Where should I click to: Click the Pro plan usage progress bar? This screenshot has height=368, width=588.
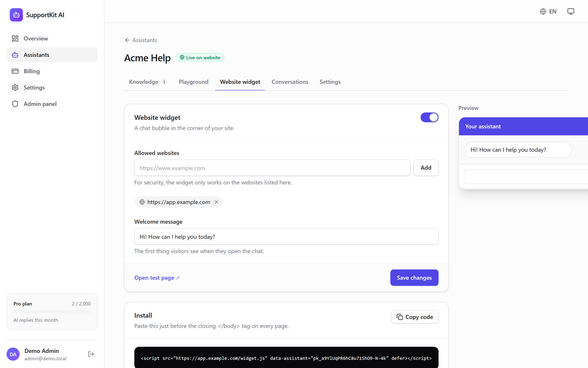[52, 312]
